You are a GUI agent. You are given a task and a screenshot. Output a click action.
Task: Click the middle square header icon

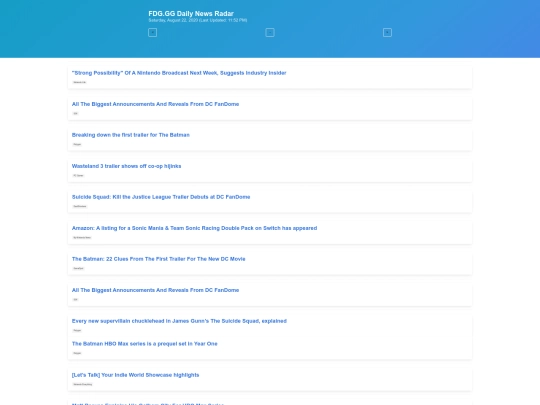(270, 32)
